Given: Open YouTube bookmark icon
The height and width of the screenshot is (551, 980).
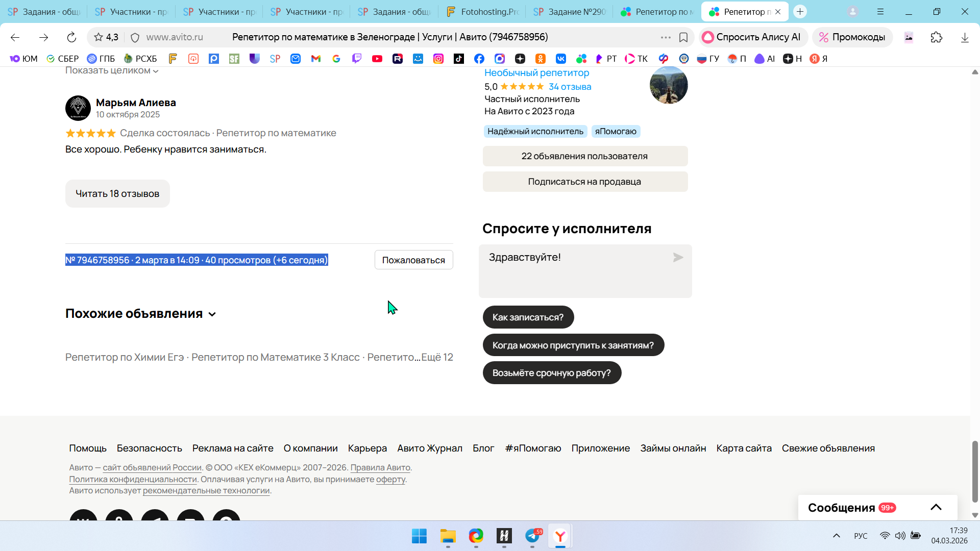Looking at the screenshot, I should point(377,59).
